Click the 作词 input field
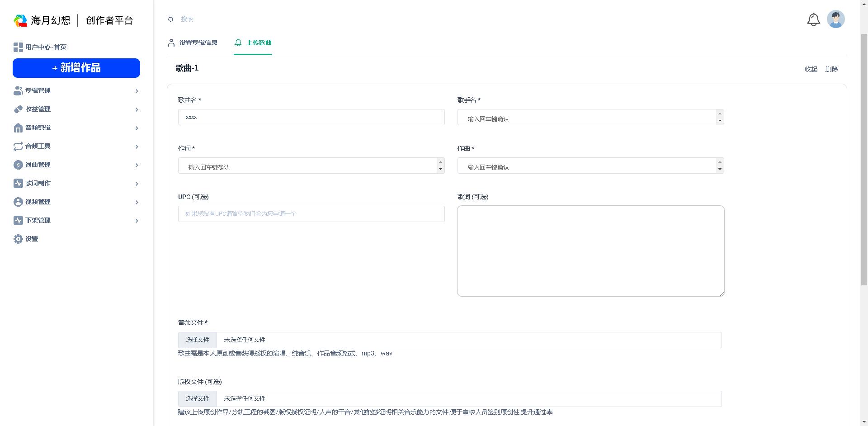 click(x=311, y=166)
